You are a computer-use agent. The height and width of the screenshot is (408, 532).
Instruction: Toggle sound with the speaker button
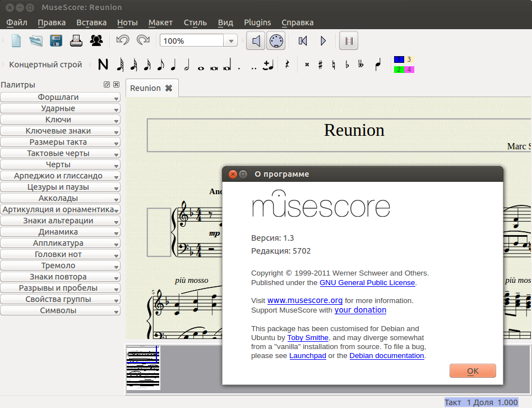click(x=256, y=41)
